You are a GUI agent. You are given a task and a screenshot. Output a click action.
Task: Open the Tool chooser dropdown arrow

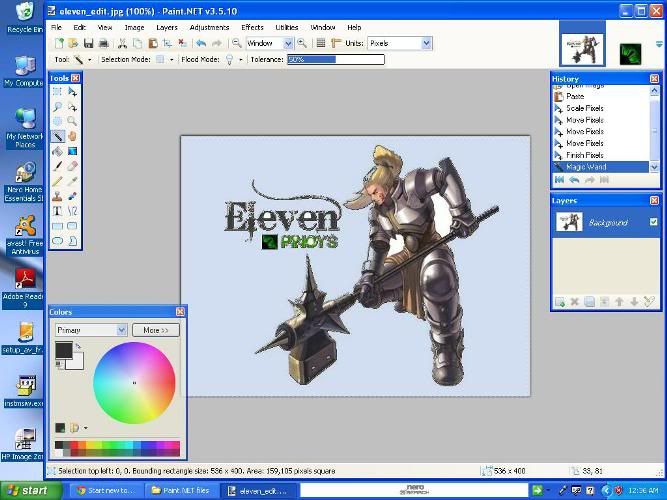89,60
